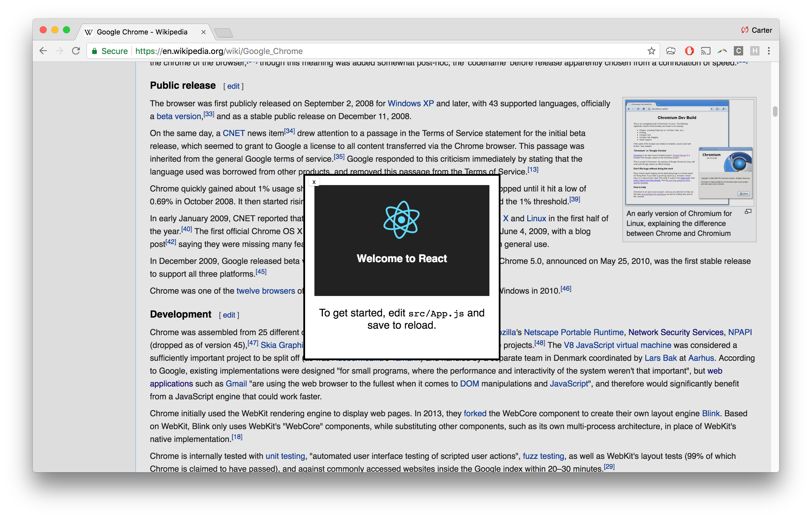Open the Blink link

pos(710,413)
